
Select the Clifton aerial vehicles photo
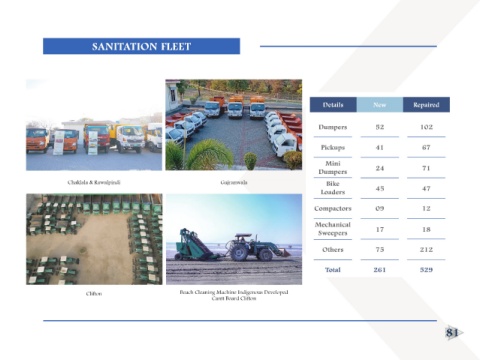point(94,239)
